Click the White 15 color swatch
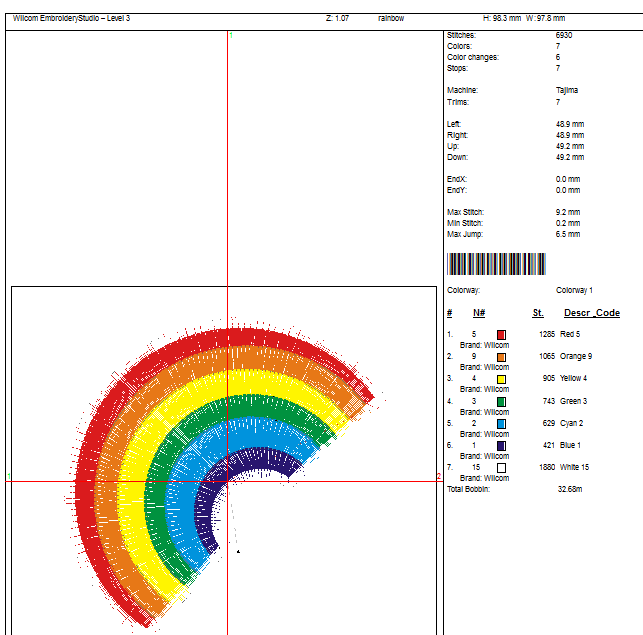 502,468
